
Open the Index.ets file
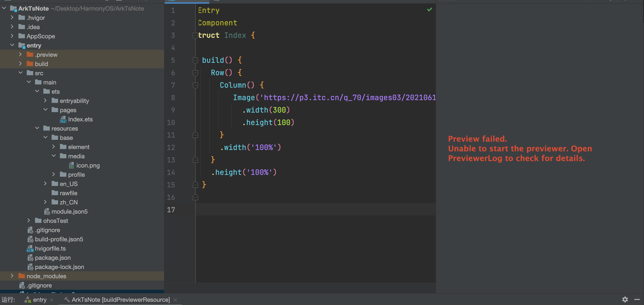tap(80, 119)
